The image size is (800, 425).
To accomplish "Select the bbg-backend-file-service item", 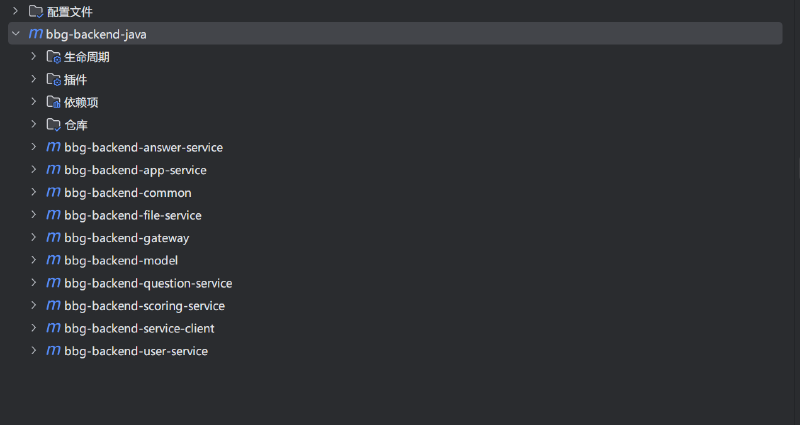I will coord(133,215).
